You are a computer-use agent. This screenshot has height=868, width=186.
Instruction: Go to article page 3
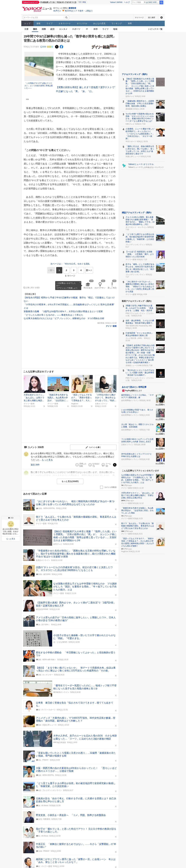click(74, 270)
